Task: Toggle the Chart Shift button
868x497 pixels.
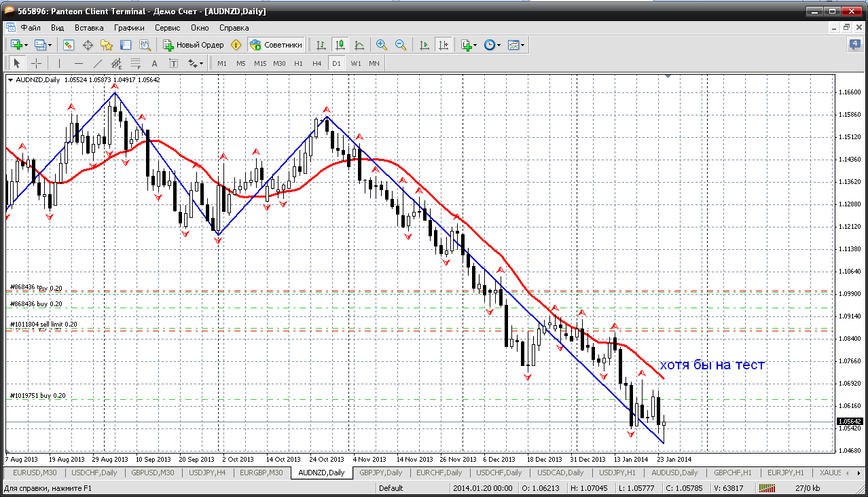Action: [x=444, y=45]
